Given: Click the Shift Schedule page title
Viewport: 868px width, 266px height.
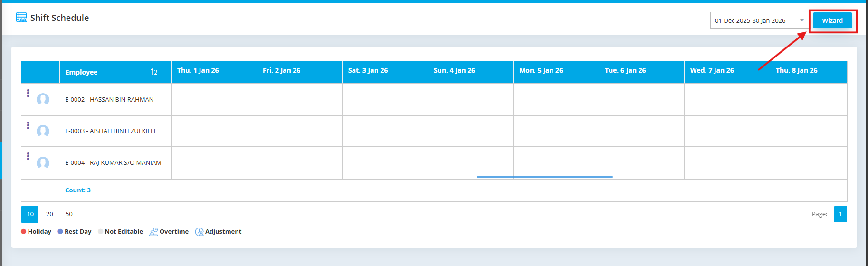Looking at the screenshot, I should tap(59, 18).
